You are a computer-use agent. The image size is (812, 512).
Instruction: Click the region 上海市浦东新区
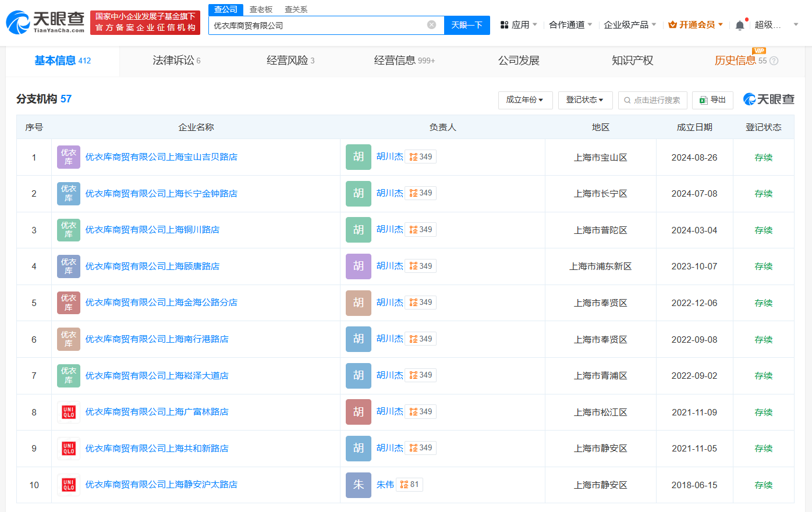(600, 266)
